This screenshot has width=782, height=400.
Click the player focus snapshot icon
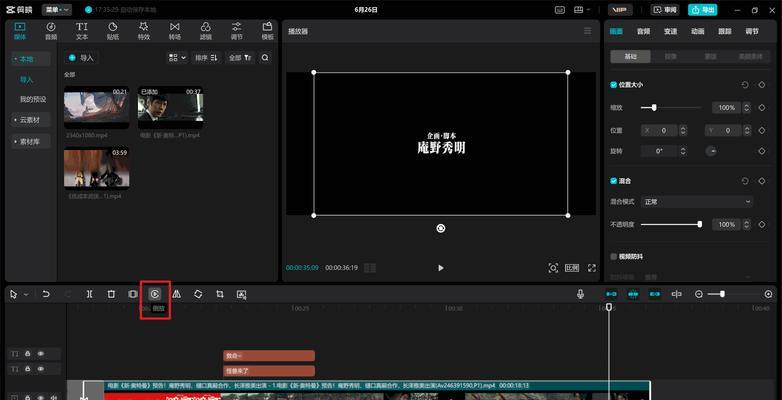click(x=553, y=268)
